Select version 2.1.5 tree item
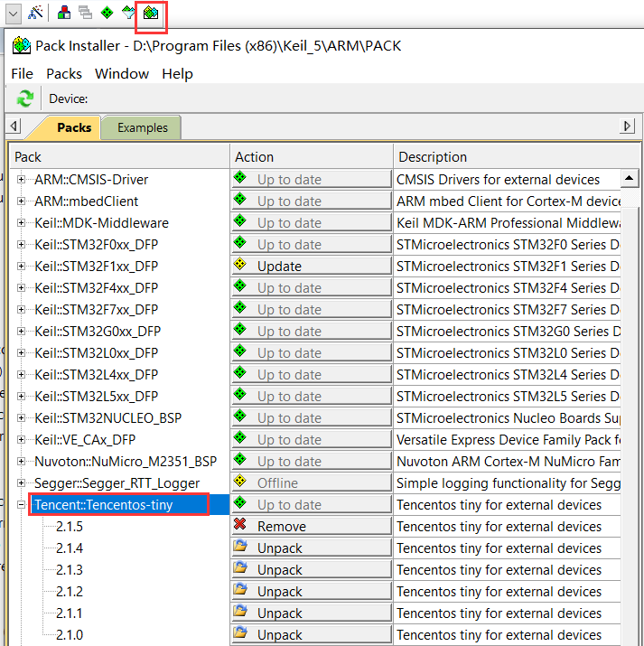The image size is (644, 646). (x=70, y=527)
